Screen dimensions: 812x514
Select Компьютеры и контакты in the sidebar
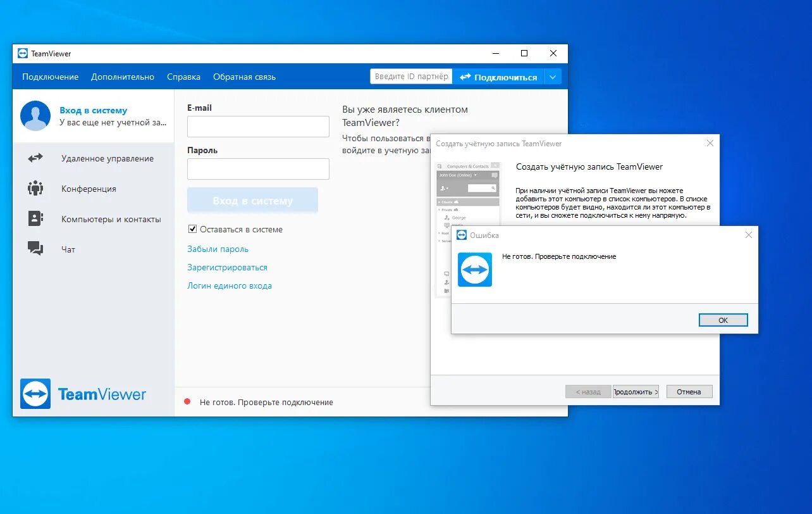tap(94, 219)
